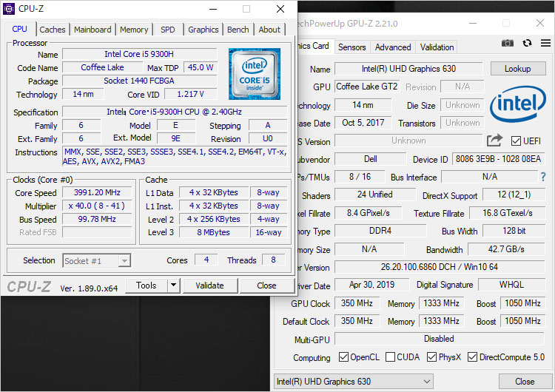555x392 pixels.
Task: Click the Bus Width value 128 bit
Action: 514,231
